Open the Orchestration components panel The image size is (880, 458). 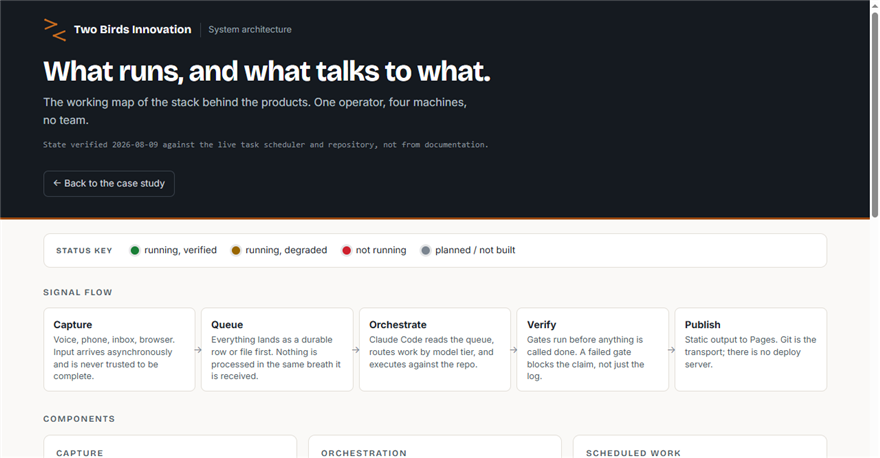435,447
